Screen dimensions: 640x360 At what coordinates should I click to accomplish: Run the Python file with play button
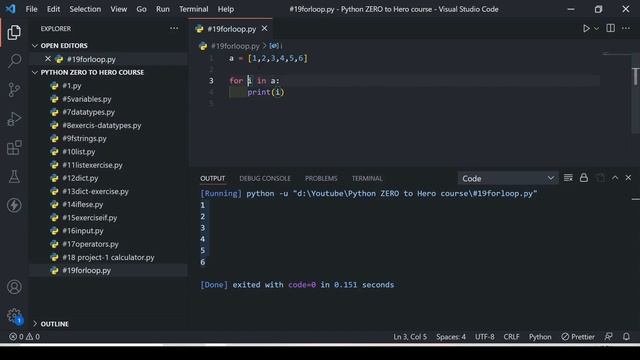click(x=586, y=28)
